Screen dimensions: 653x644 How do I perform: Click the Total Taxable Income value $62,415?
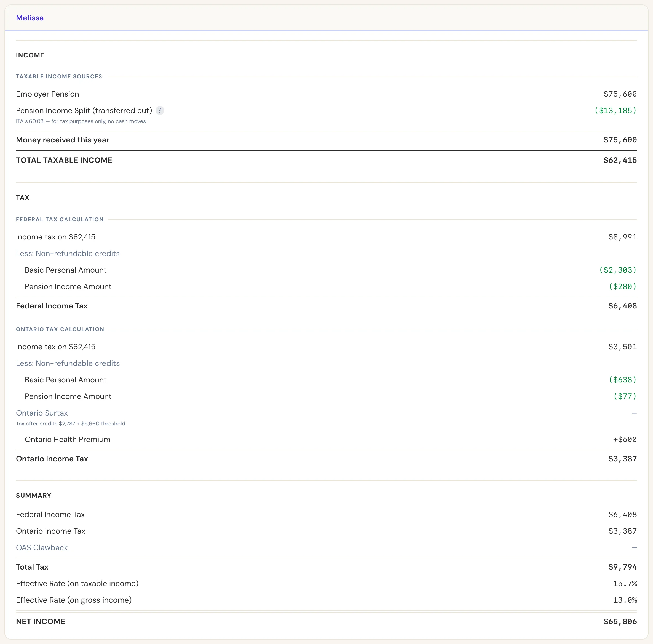(620, 160)
